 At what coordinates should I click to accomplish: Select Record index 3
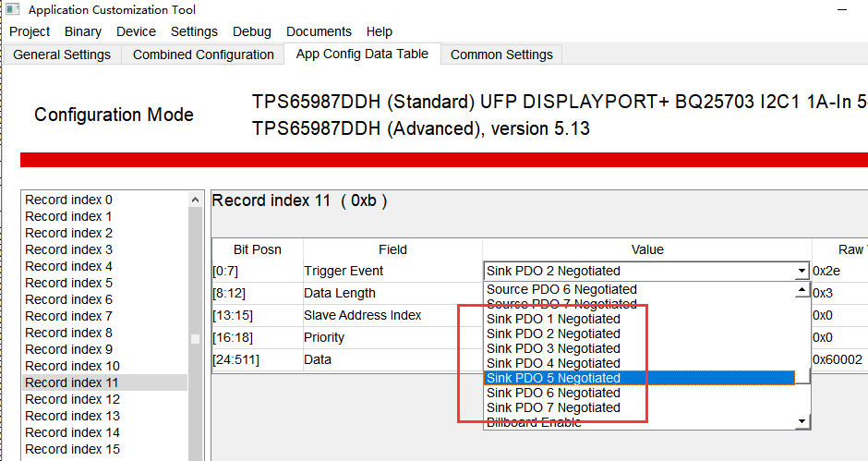coord(104,249)
